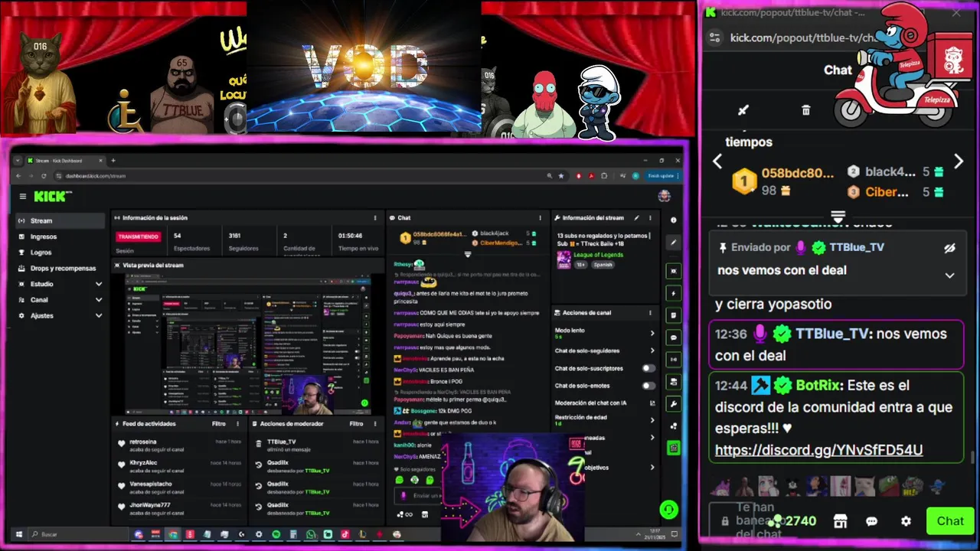
Task: Click the KICK logo in dashboard
Action: click(52, 197)
